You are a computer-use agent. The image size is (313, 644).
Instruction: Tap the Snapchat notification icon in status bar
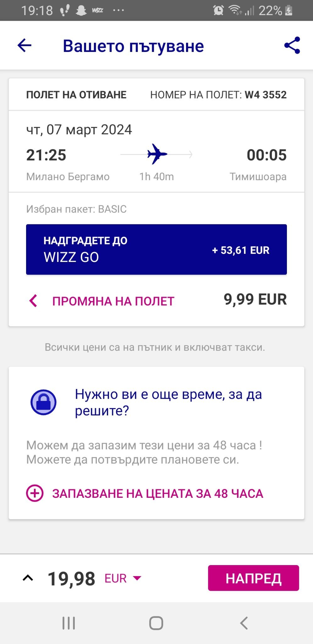81,10
